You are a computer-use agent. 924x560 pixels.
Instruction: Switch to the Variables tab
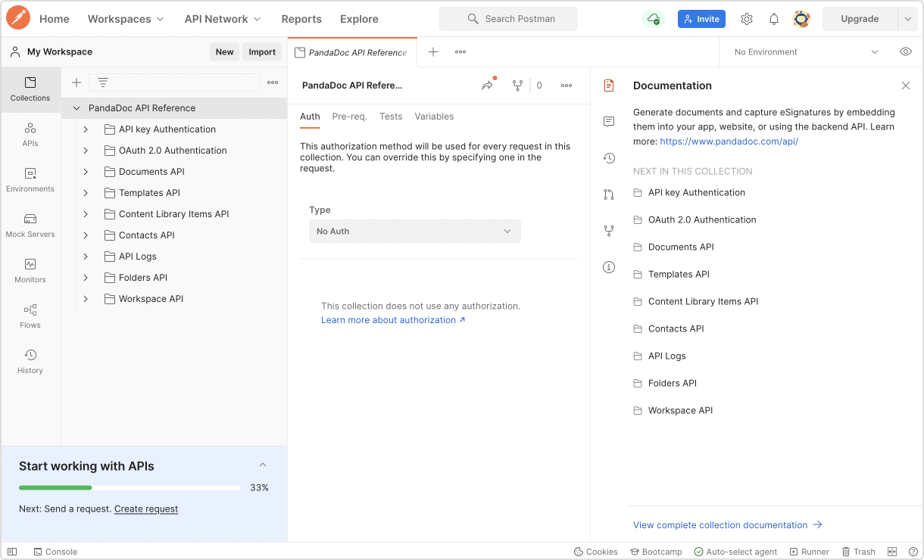(x=434, y=117)
